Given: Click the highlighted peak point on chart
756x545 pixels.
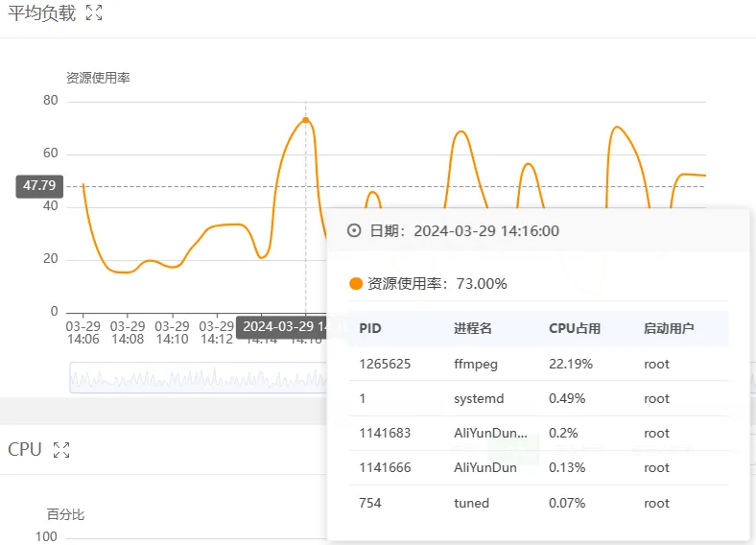Looking at the screenshot, I should 306,120.
